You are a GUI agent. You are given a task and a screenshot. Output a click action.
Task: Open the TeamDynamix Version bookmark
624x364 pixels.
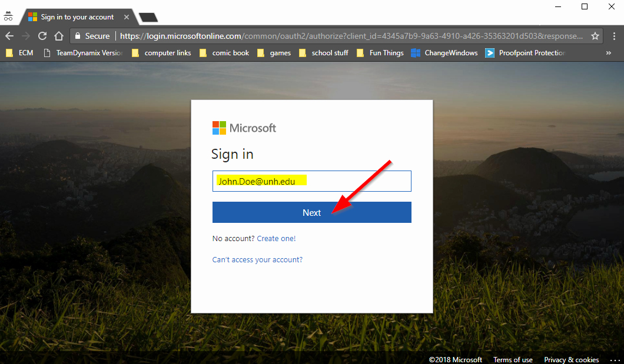pyautogui.click(x=83, y=53)
